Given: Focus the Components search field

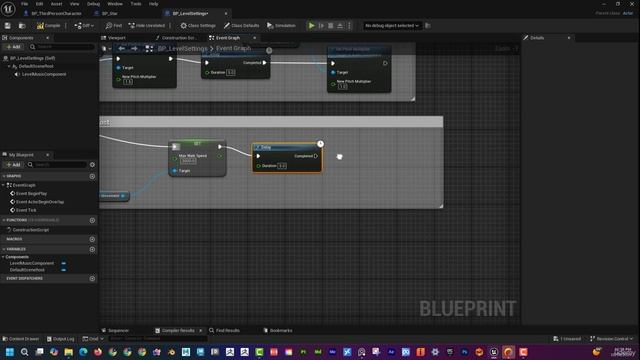Looking at the screenshot, I should coord(62,47).
